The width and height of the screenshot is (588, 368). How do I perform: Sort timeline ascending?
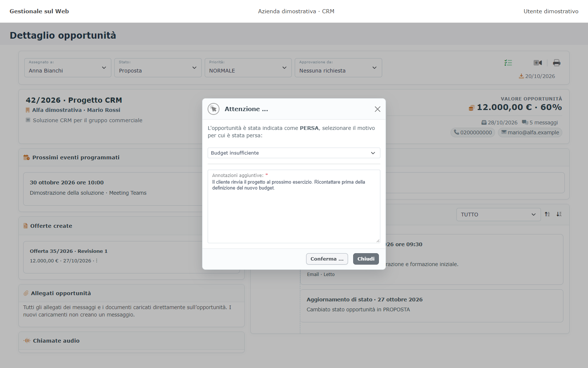tap(547, 214)
